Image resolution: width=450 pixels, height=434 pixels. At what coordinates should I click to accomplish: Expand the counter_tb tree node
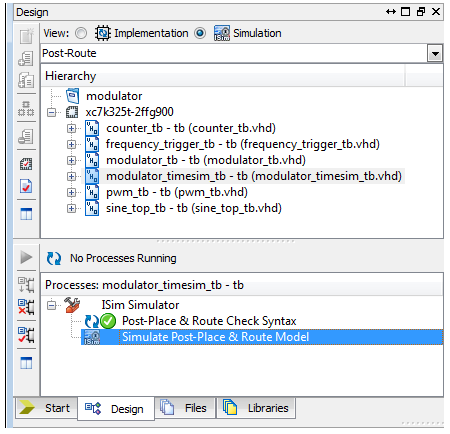pos(71,128)
